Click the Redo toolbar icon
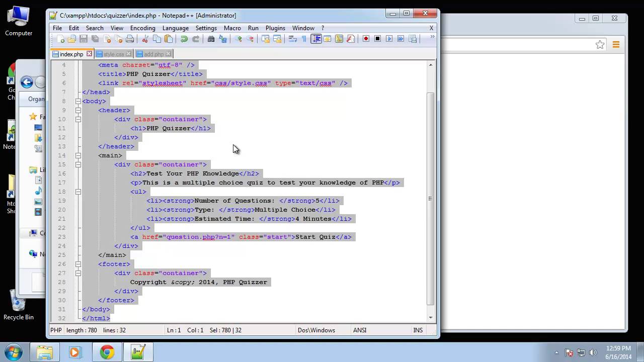 point(196,39)
